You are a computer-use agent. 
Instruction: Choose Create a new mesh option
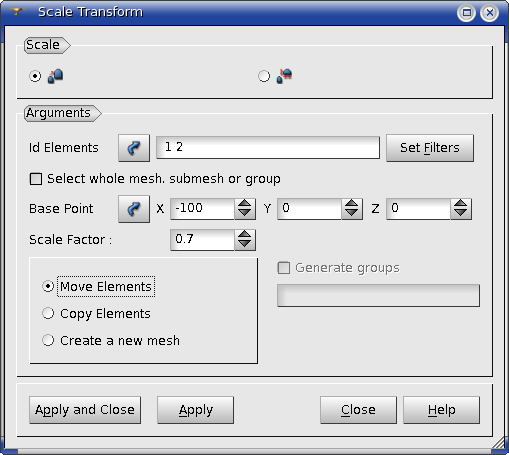(48, 340)
